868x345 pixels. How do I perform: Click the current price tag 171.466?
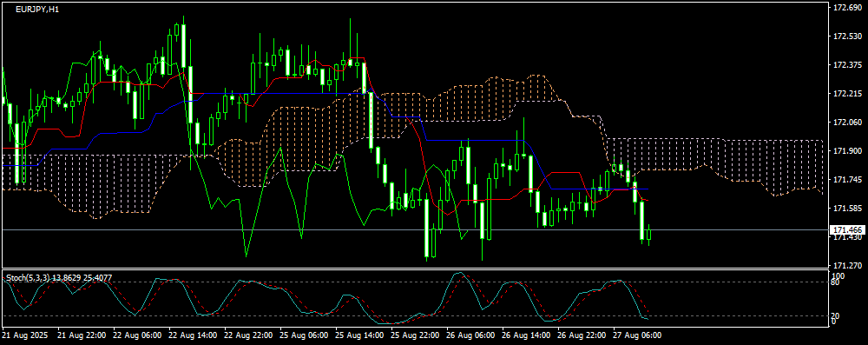click(848, 229)
